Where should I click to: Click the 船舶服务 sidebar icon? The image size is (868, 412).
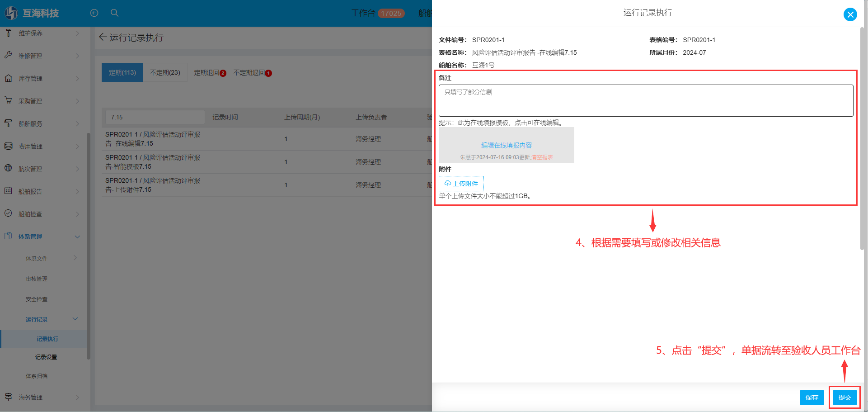point(8,123)
